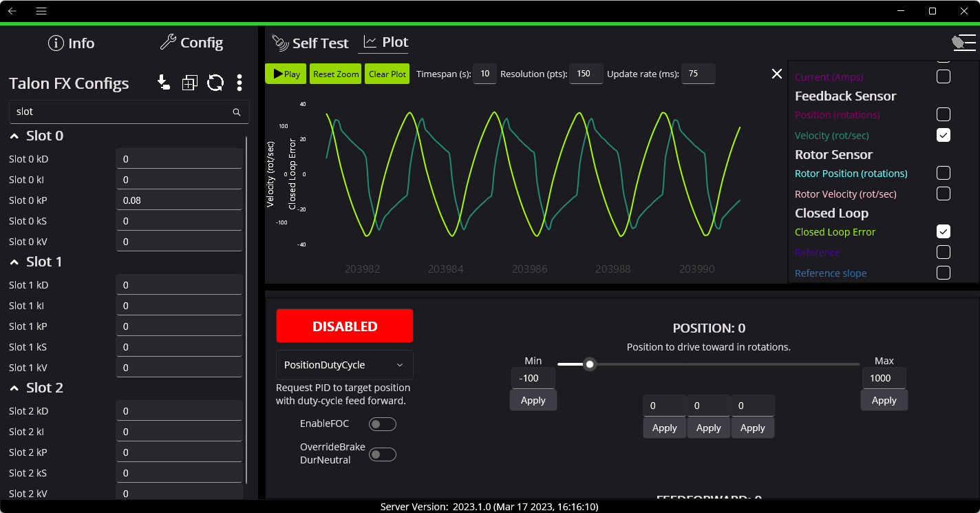Viewport: 980px width, 513px height.
Task: Check the Reference signal checkbox
Action: point(944,252)
